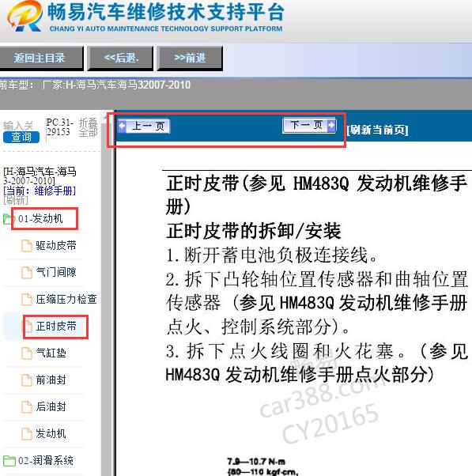Screen dimensions: 472x476
Task: Click document icon beside 压缩压力检查
Action: (27, 300)
